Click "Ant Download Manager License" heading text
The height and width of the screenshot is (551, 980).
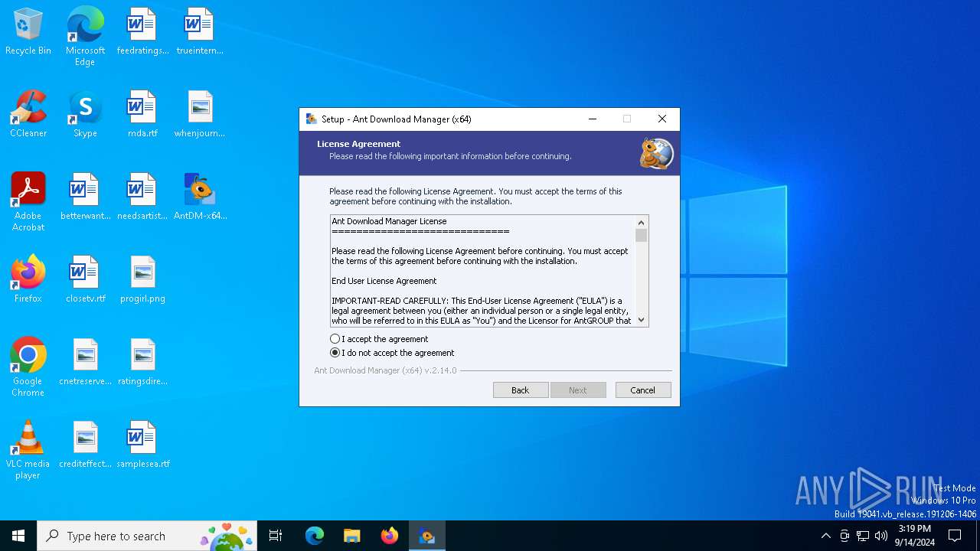389,221
